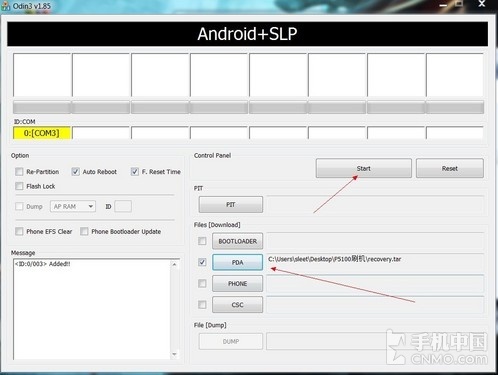Viewport: 498px width, 375px height.
Task: Click the BOOTLOADER file path field
Action: tap(375, 241)
